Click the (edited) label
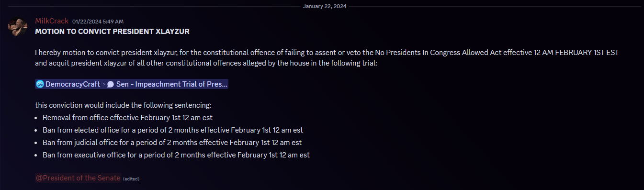This screenshot has width=644, height=190. tap(131, 179)
